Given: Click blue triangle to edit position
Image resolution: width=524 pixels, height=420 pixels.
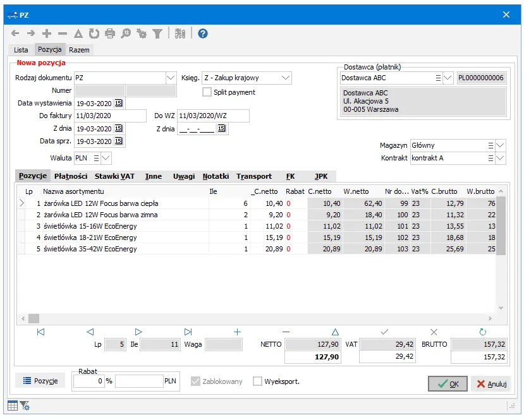Looking at the screenshot, I should (x=335, y=332).
